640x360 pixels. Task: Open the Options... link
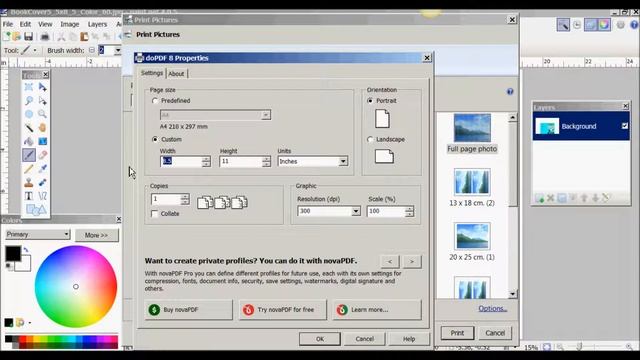[493, 309]
